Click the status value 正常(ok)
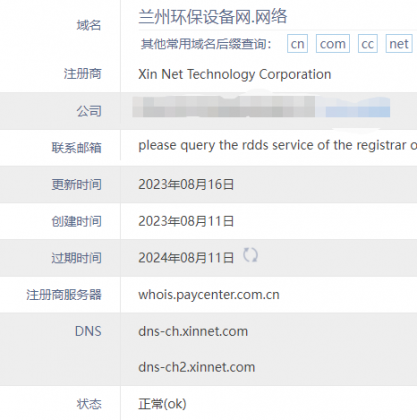This screenshot has height=420, width=417. pyautogui.click(x=162, y=404)
